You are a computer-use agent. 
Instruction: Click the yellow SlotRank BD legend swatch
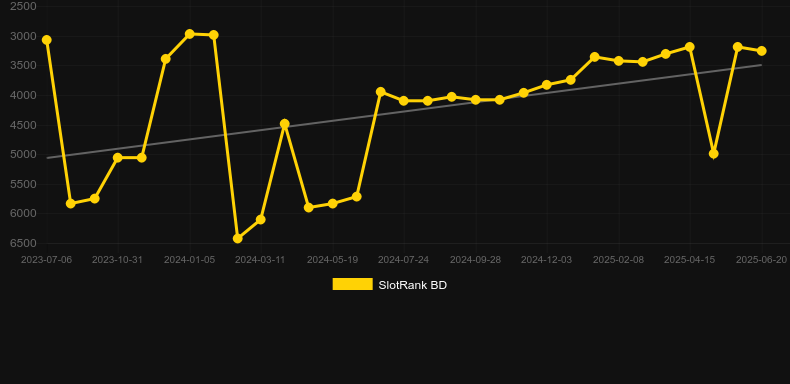coord(353,284)
